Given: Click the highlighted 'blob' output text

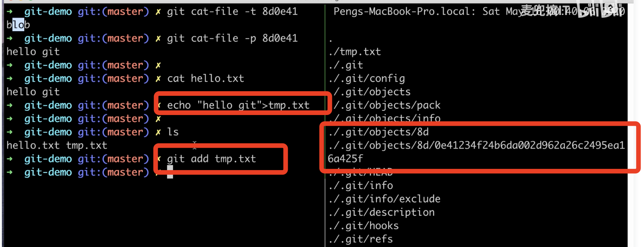Looking at the screenshot, I should point(18,25).
